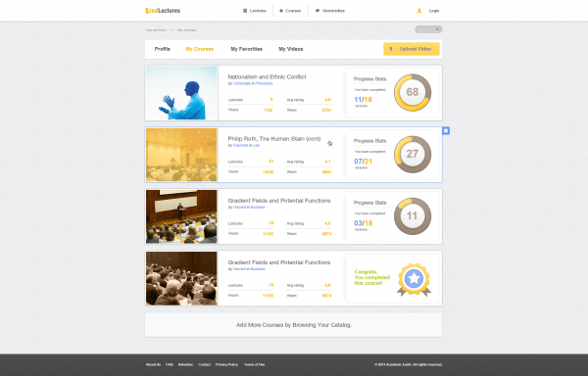Image resolution: width=588 pixels, height=376 pixels.
Task: Click the 07/21 completed lectures count
Action: click(363, 162)
